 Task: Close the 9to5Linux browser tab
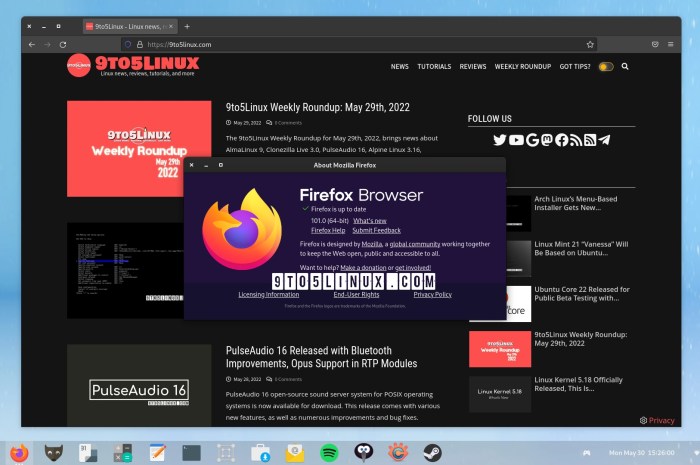pyautogui.click(x=171, y=27)
